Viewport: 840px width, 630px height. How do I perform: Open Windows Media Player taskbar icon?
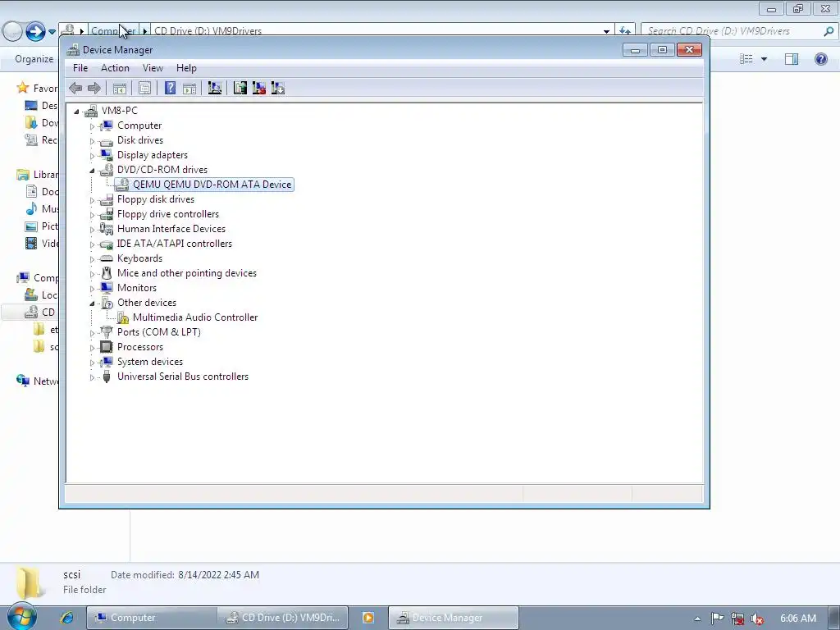[368, 618]
